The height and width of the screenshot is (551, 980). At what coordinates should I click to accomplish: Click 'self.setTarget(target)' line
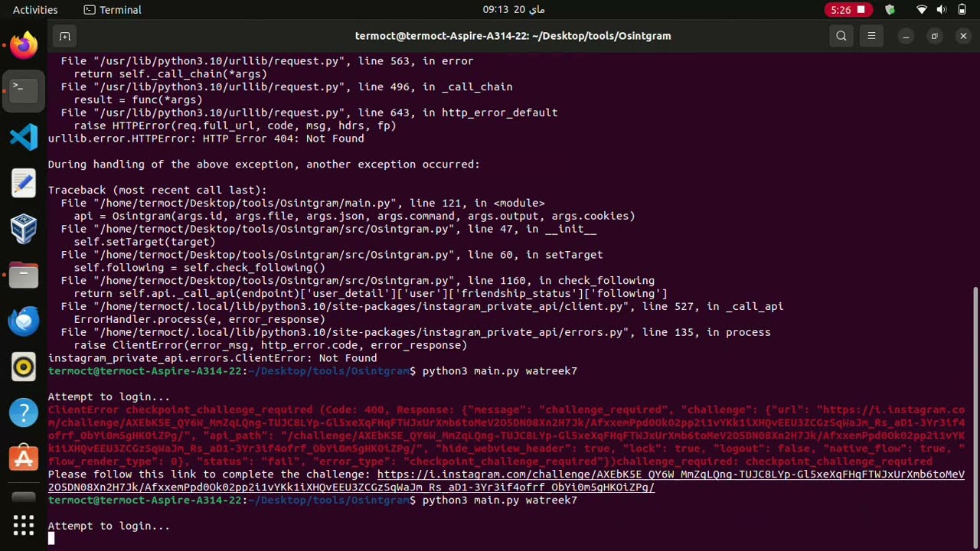pyautogui.click(x=144, y=242)
